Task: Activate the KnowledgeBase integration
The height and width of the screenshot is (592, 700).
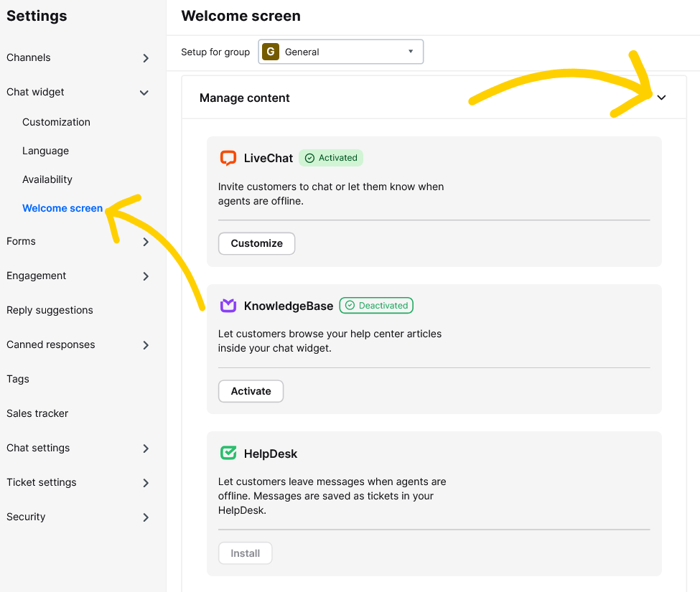Action: 251,391
